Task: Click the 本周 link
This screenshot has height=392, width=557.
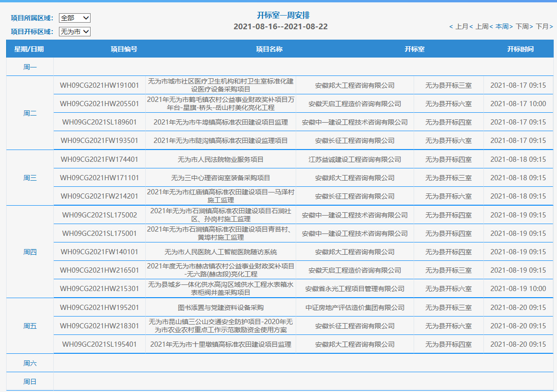Action: (x=502, y=27)
